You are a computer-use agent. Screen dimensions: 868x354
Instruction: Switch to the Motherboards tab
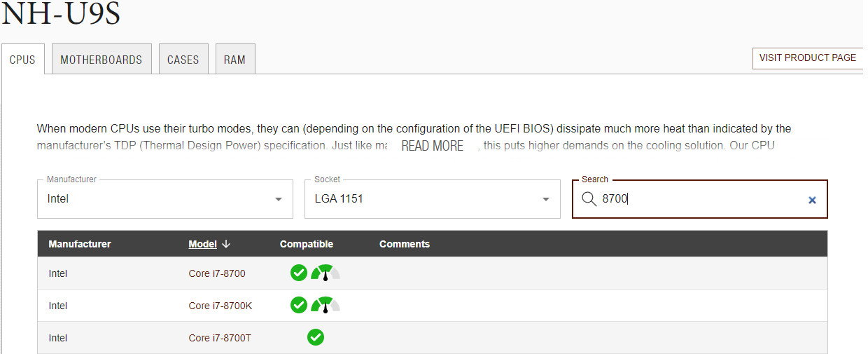click(x=101, y=60)
